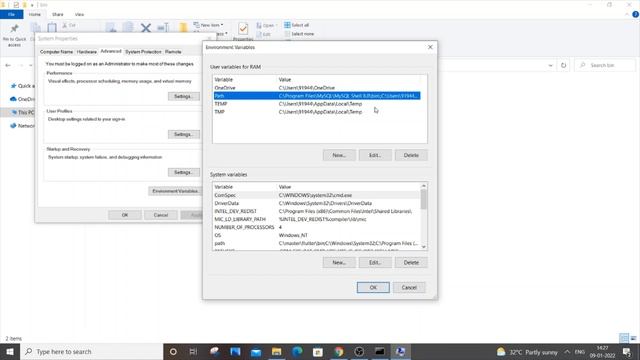The width and height of the screenshot is (640, 360).
Task: Open Startup and Recovery Settings button
Action: point(184,172)
